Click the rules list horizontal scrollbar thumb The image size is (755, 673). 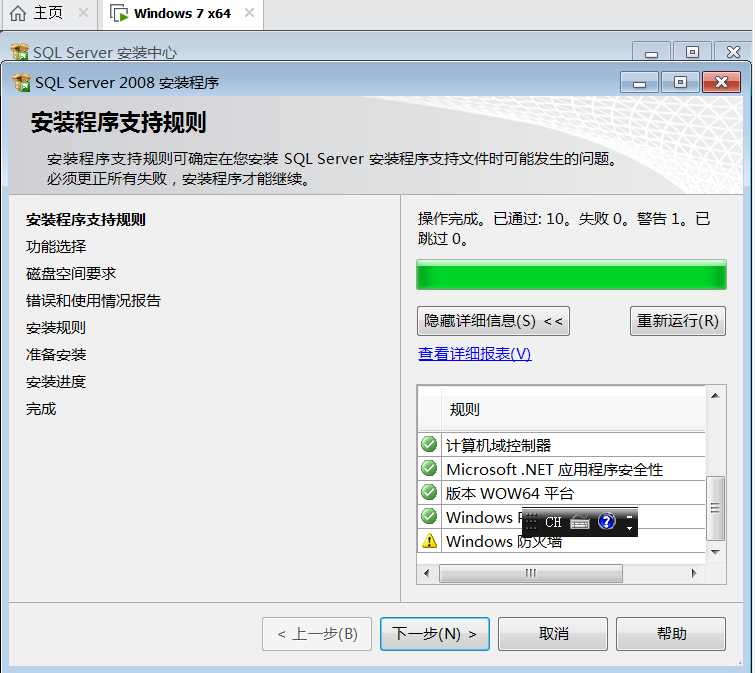(x=531, y=573)
